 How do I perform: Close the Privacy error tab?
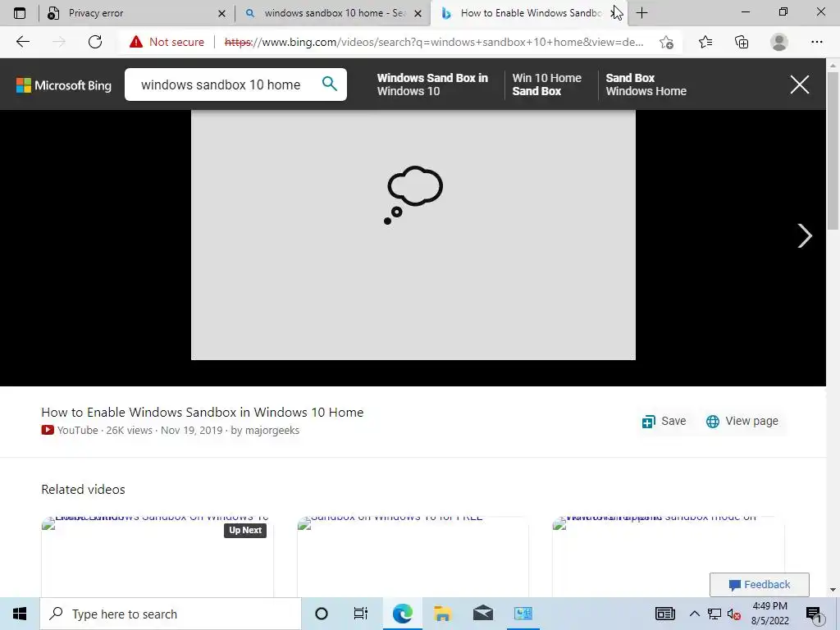221,13
